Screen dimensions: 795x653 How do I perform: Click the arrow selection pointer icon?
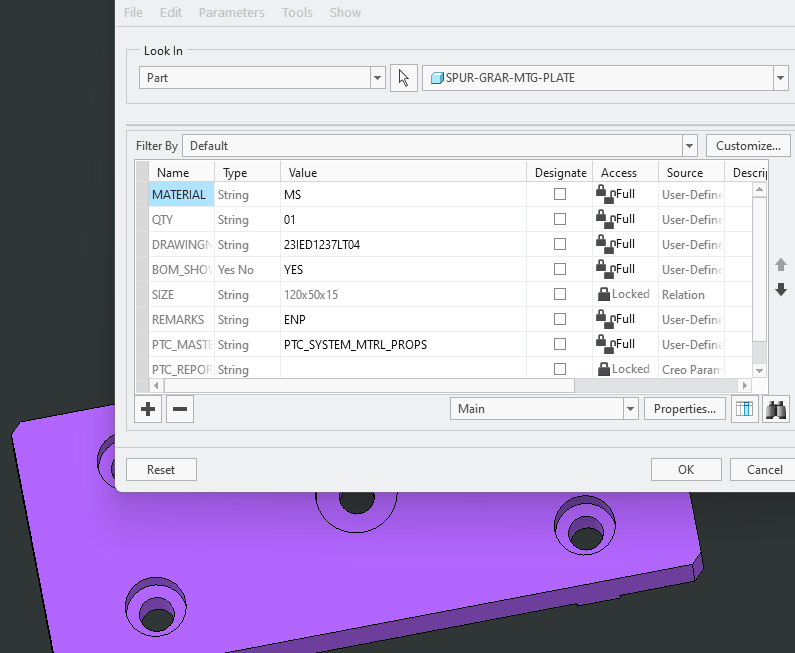(x=404, y=78)
